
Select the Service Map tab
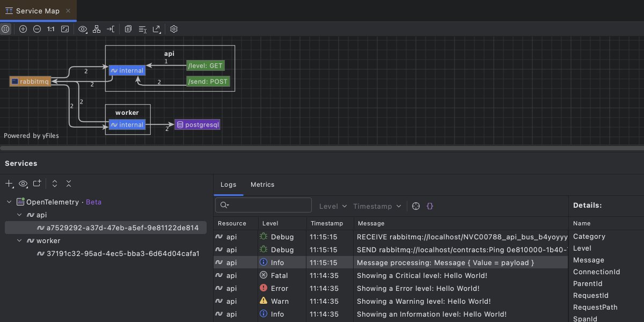point(38,11)
